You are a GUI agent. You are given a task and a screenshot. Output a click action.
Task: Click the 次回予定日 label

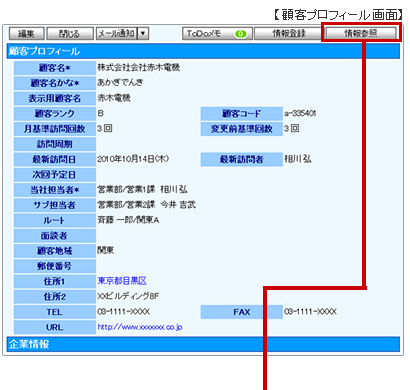[x=55, y=175]
